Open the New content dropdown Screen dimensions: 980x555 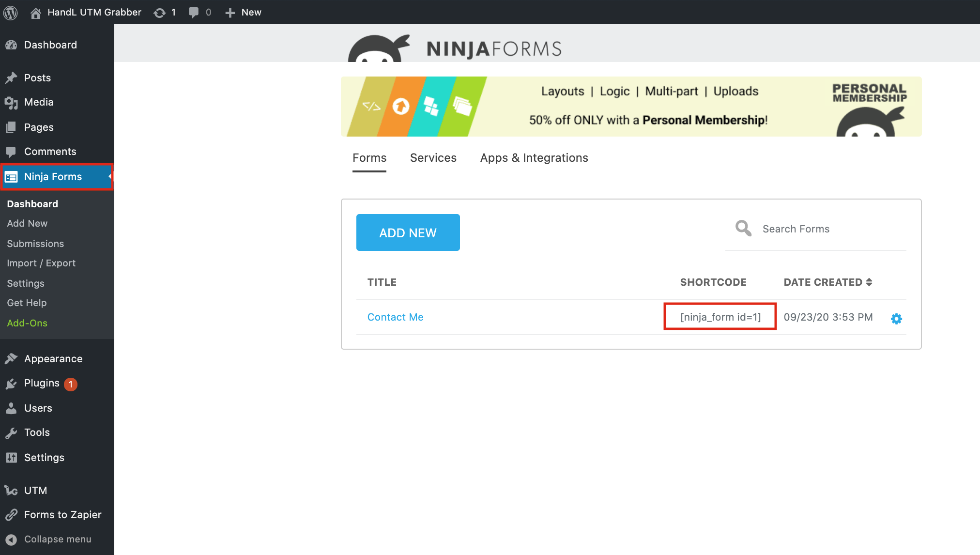click(x=244, y=12)
